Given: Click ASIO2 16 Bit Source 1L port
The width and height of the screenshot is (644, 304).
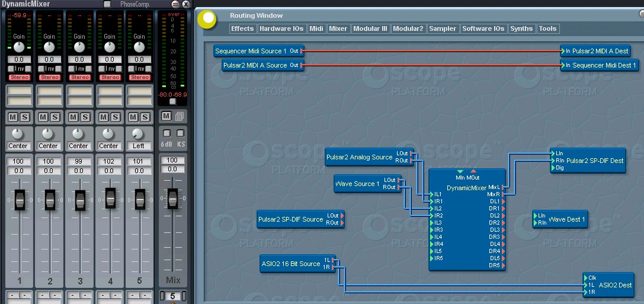Looking at the screenshot, I should click(333, 260).
